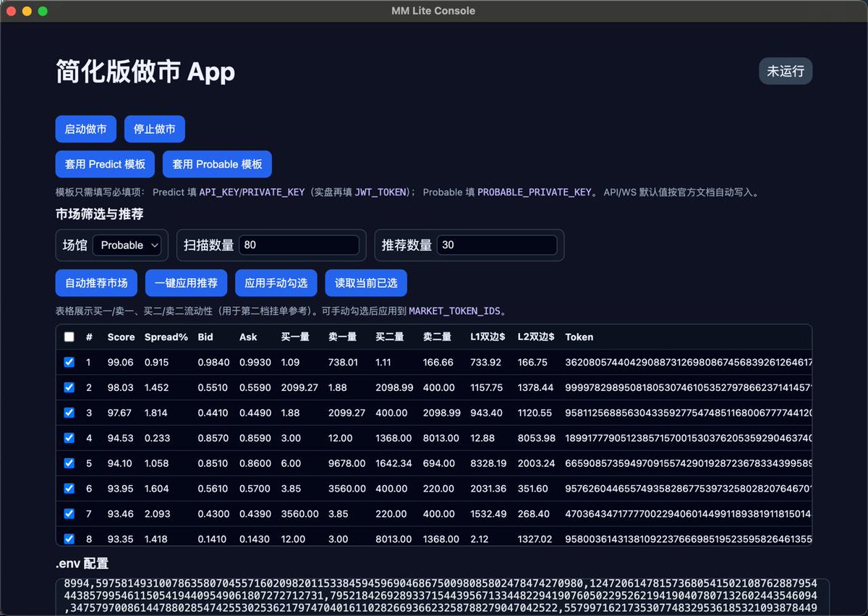Screen dimensions: 868x616
Task: Uncheck row 3 checkbox with score 97.67
Action: [69, 413]
